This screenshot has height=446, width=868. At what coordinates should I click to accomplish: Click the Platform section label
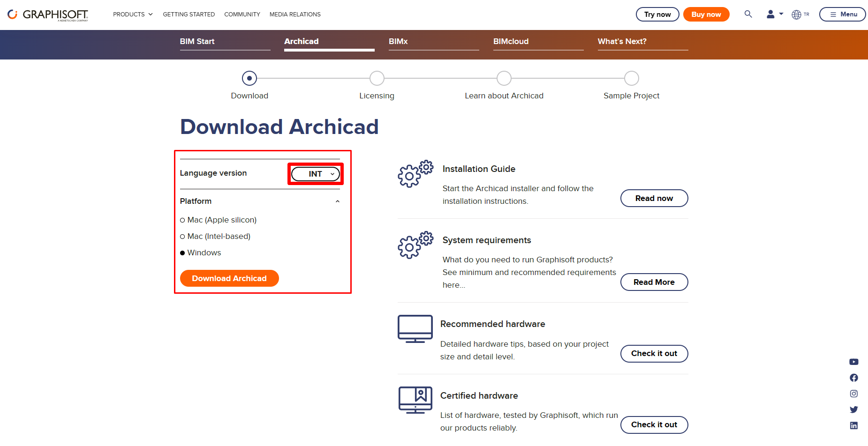point(196,201)
